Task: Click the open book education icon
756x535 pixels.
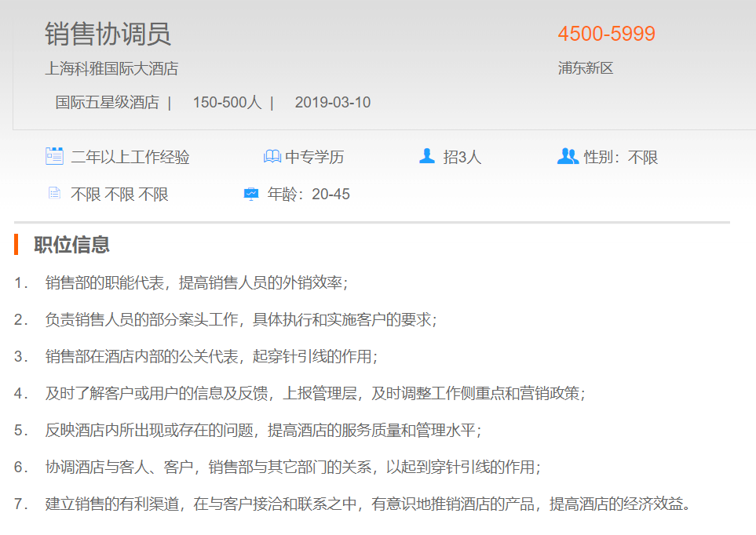Action: point(272,157)
